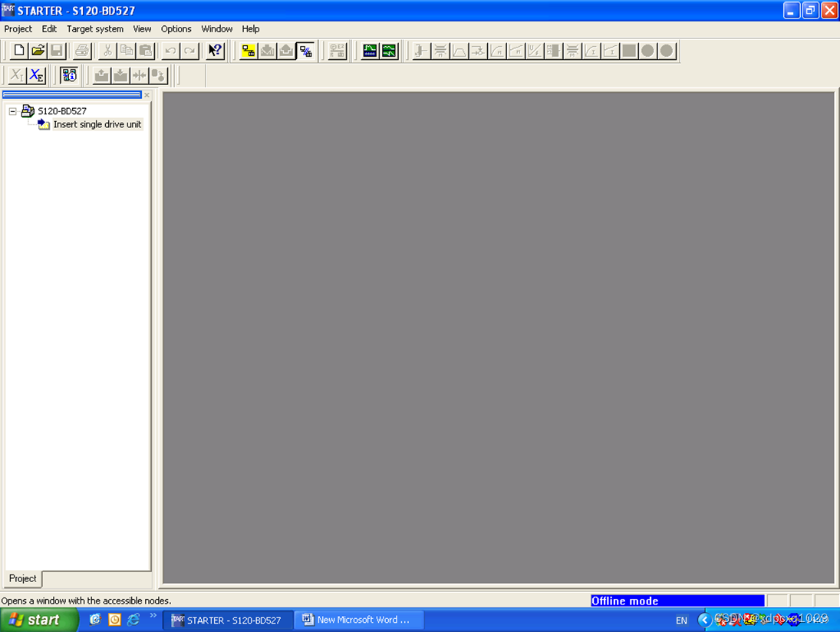Click the grayed X-I toolbar icon

[x=17, y=75]
